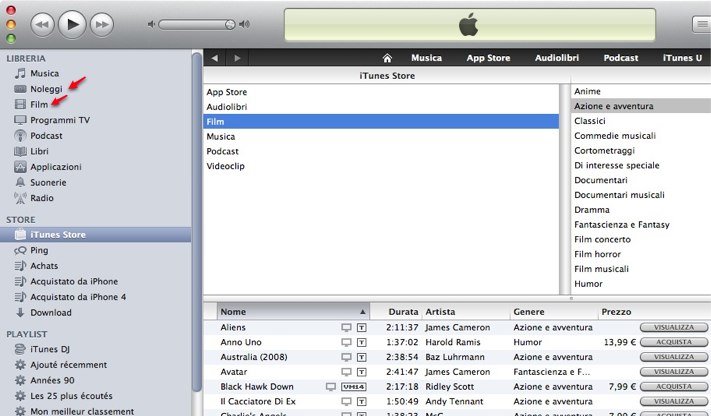The image size is (711, 416).
Task: Open Download in the sidebar
Action: coord(51,313)
